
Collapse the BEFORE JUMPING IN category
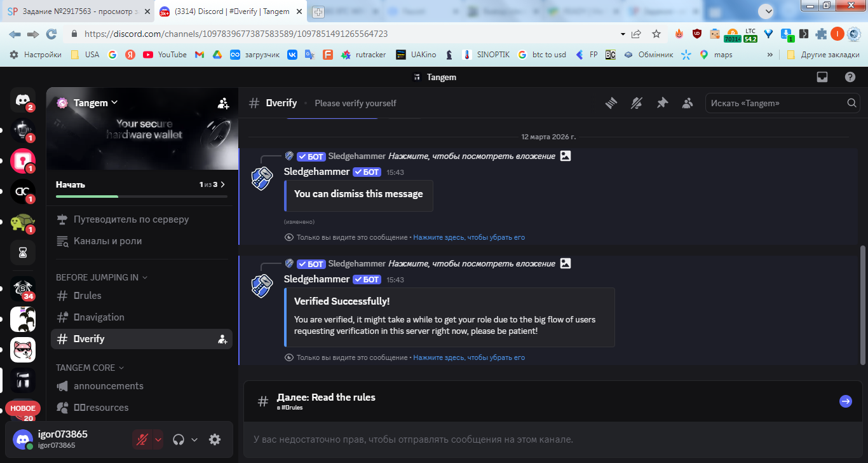click(x=102, y=277)
